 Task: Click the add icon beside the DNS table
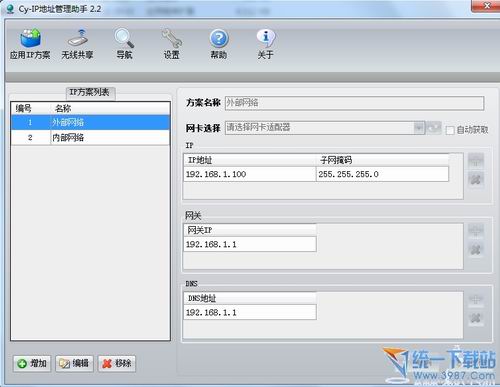tap(476, 299)
